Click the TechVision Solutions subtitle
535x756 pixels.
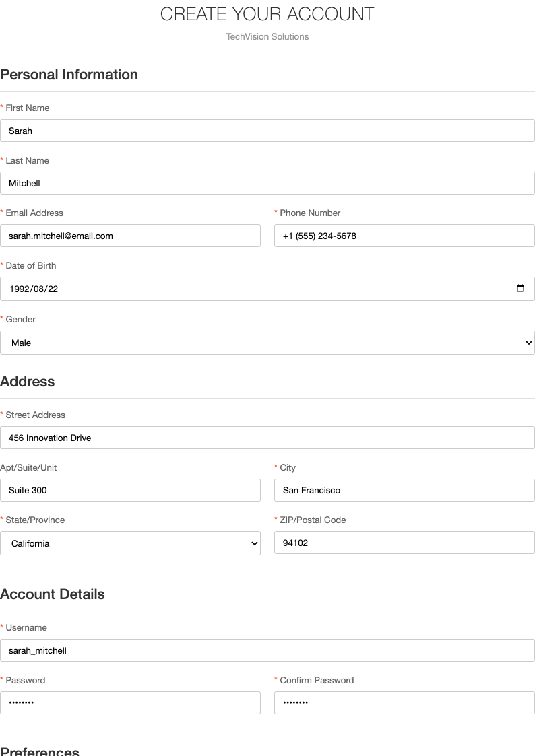pyautogui.click(x=267, y=36)
